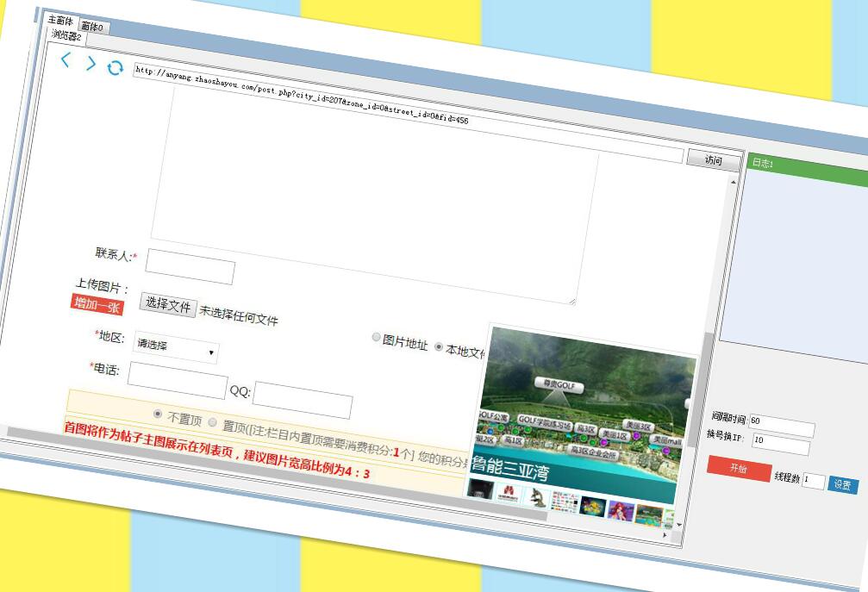Click the mermaid girl thumbnail
The width and height of the screenshot is (868, 592).
[621, 509]
